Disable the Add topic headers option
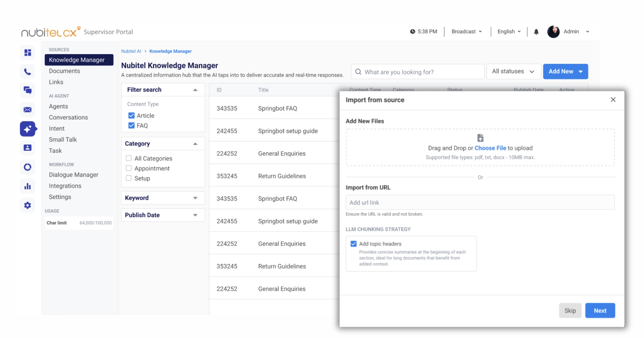The width and height of the screenshot is (644, 338). point(353,243)
